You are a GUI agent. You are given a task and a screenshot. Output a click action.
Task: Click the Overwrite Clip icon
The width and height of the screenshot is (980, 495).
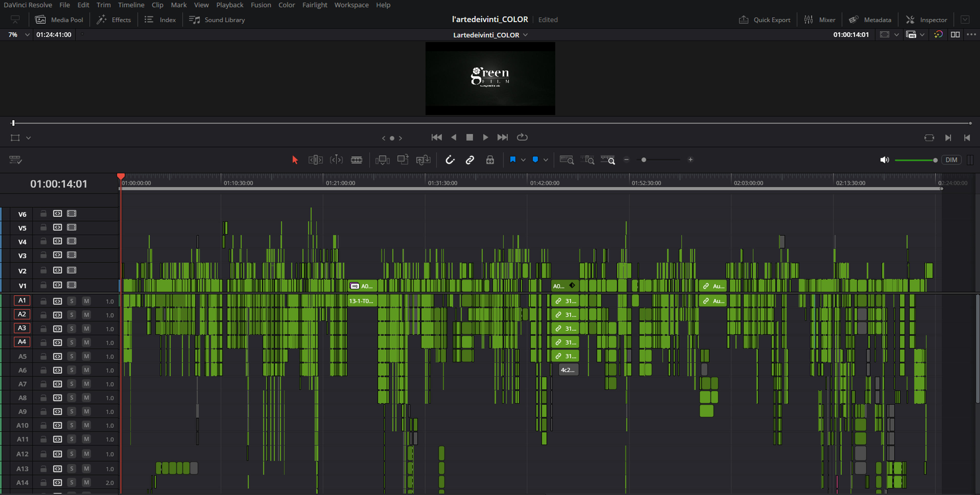[x=403, y=159]
